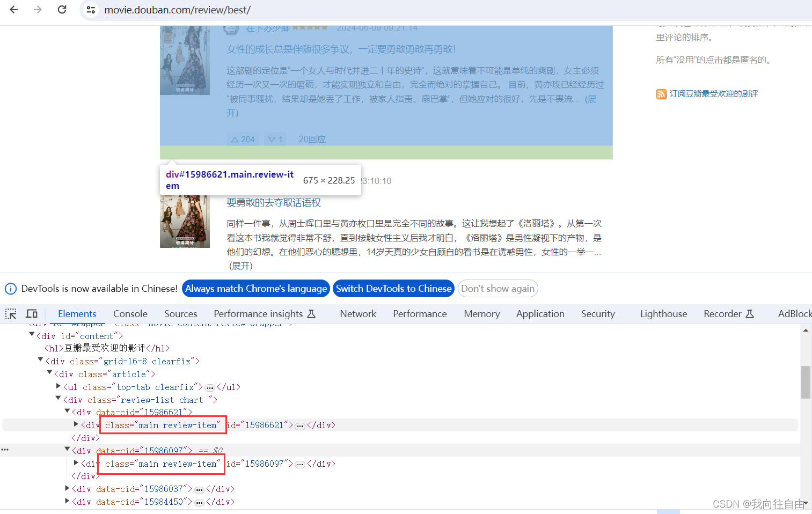Click the poster thumbnail beside 要勇敢的去夺取话语权
Viewport: 812px width, 514px height.
tap(185, 222)
